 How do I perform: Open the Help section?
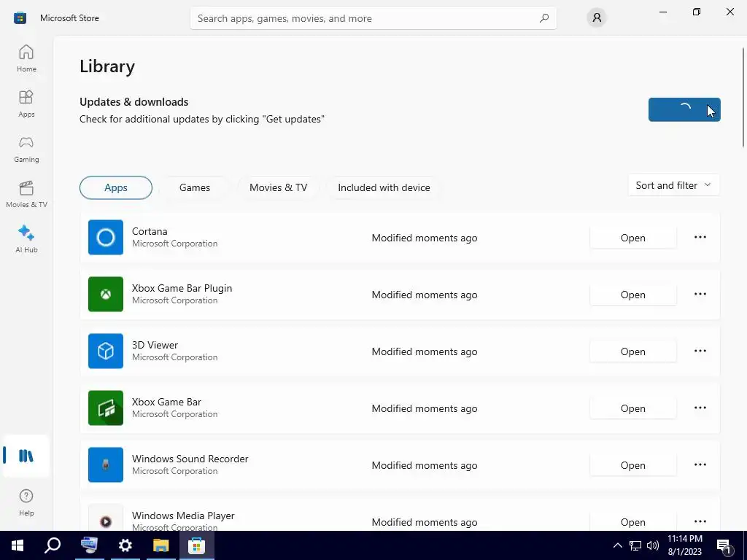click(26, 502)
